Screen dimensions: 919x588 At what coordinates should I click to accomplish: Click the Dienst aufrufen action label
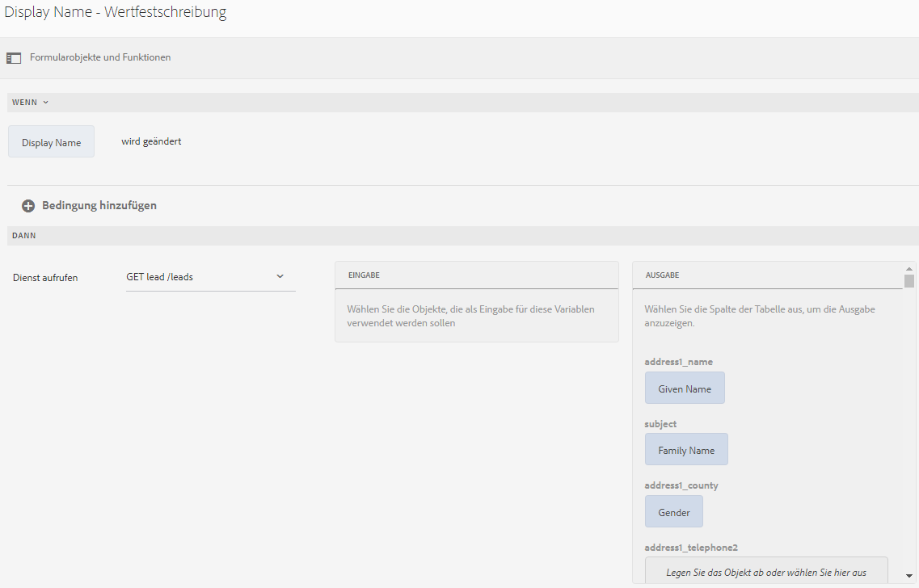[45, 278]
